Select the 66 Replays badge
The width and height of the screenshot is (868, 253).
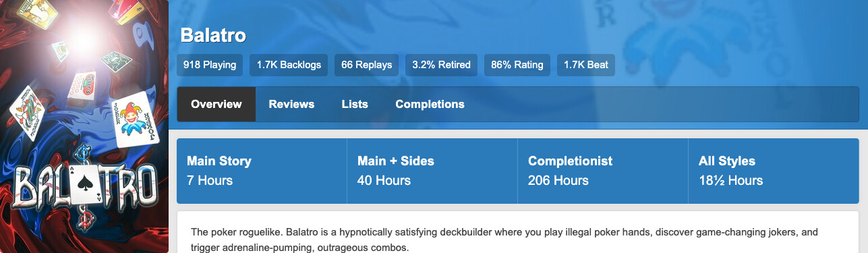(x=366, y=65)
